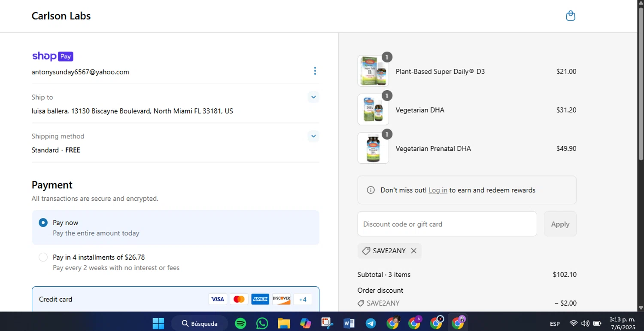
Task: Click the $31.20 product price
Action: (x=566, y=110)
